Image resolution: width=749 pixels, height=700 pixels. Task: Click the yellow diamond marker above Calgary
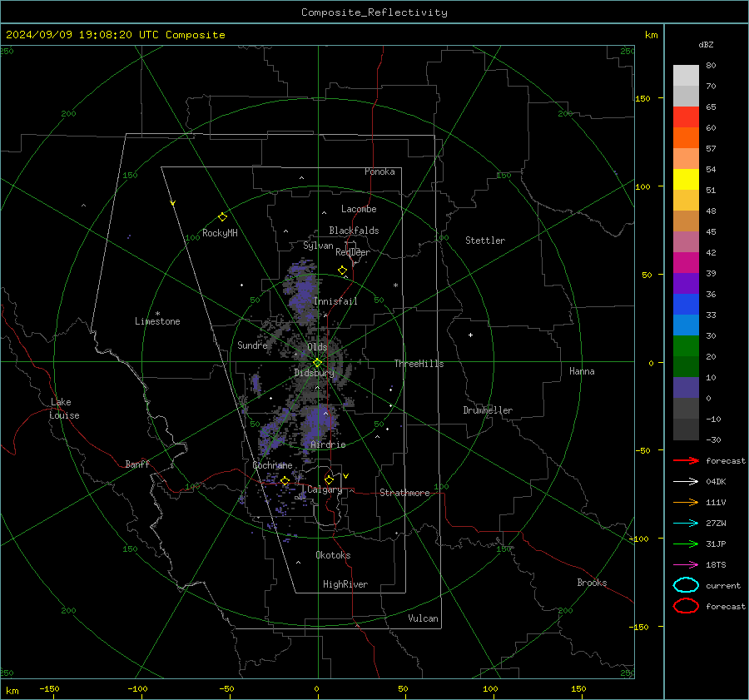[x=329, y=479]
